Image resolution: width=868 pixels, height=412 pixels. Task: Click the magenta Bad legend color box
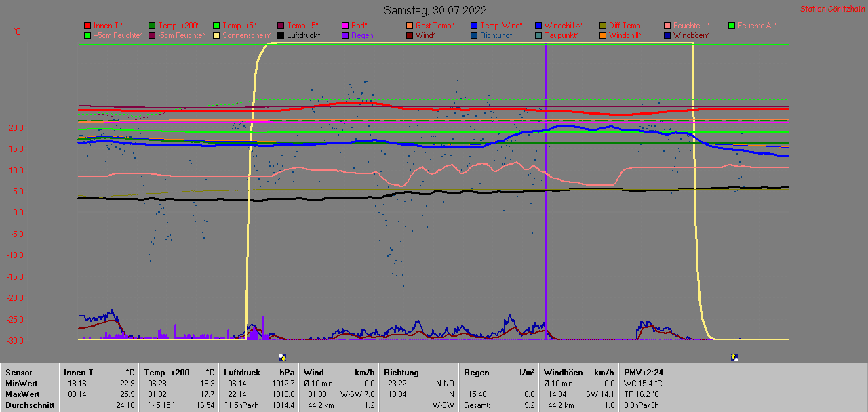(x=345, y=26)
